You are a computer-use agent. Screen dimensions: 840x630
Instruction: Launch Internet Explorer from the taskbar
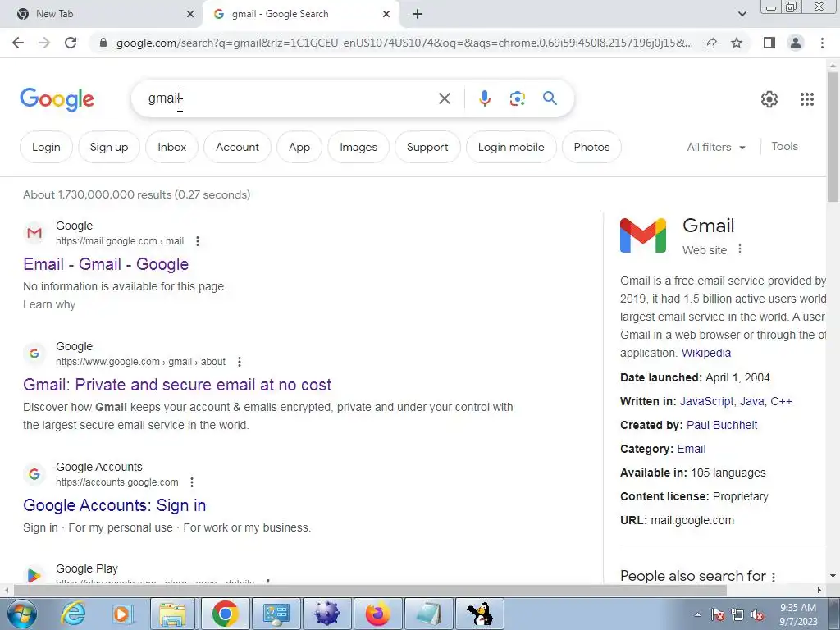(x=73, y=614)
